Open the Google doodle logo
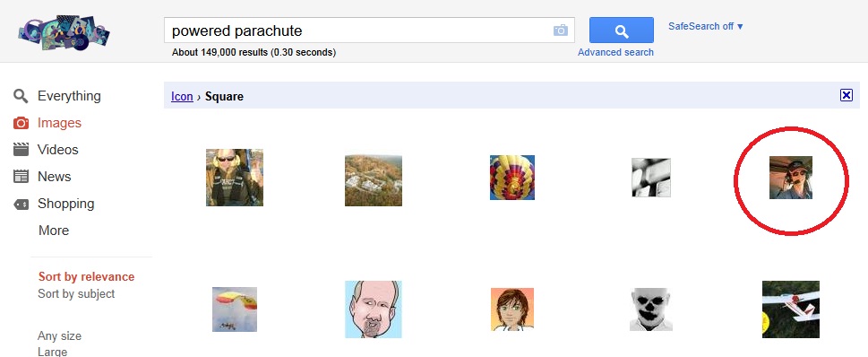This screenshot has height=357, width=868. click(63, 31)
